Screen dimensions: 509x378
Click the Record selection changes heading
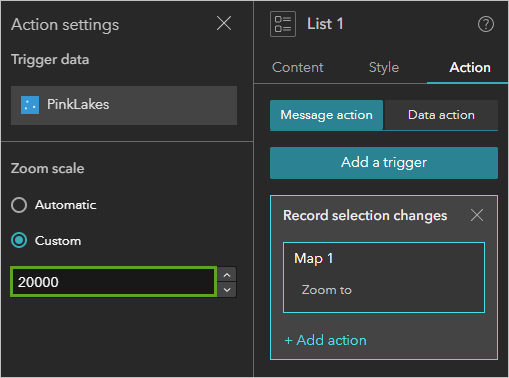click(365, 215)
